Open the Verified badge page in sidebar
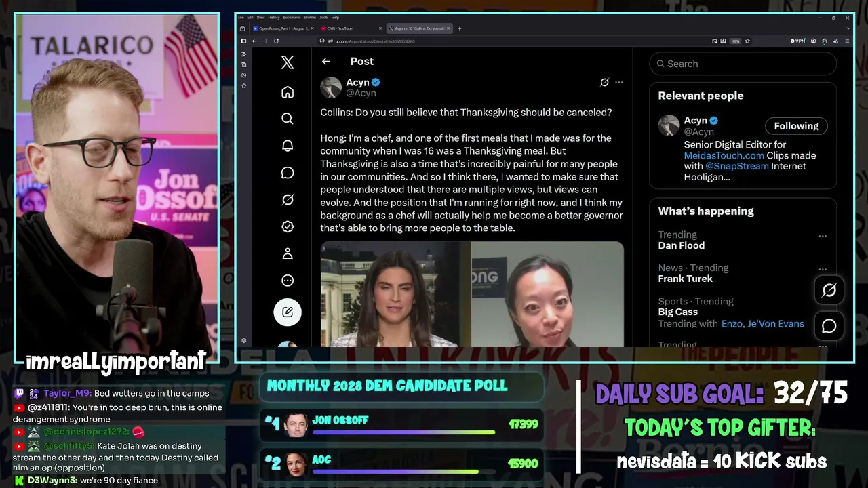 click(x=288, y=226)
